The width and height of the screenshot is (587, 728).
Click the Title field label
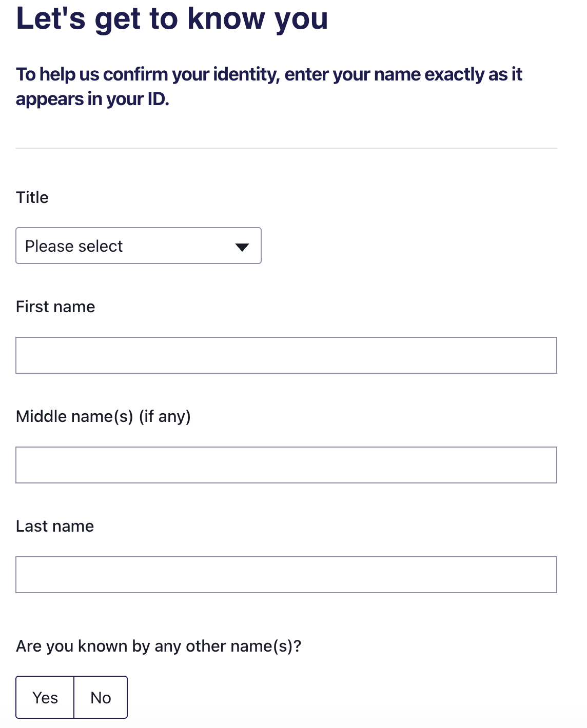pyautogui.click(x=32, y=197)
